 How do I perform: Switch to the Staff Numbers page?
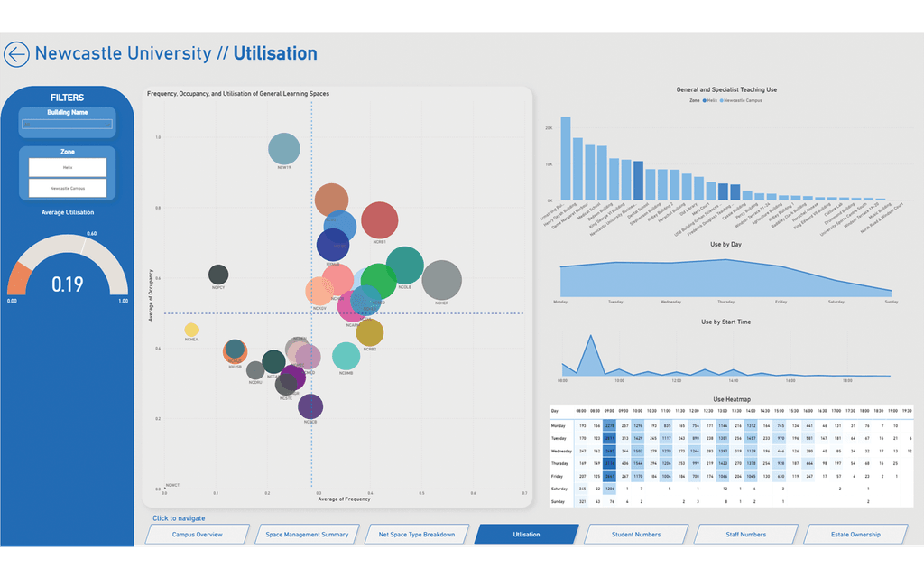tap(746, 535)
